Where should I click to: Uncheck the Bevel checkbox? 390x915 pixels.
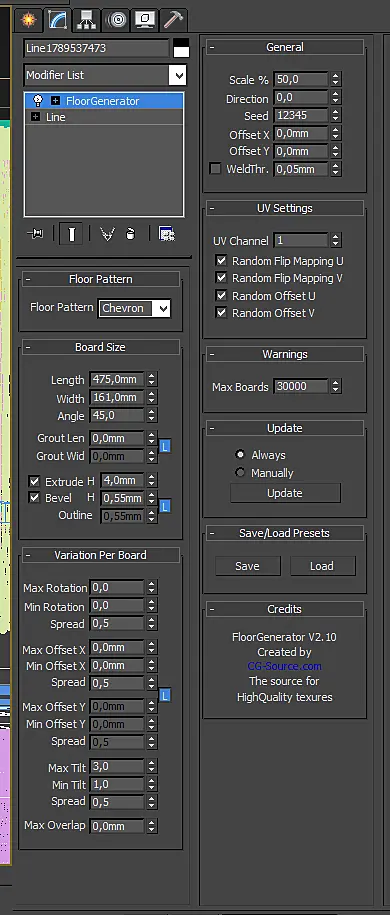tap(34, 498)
